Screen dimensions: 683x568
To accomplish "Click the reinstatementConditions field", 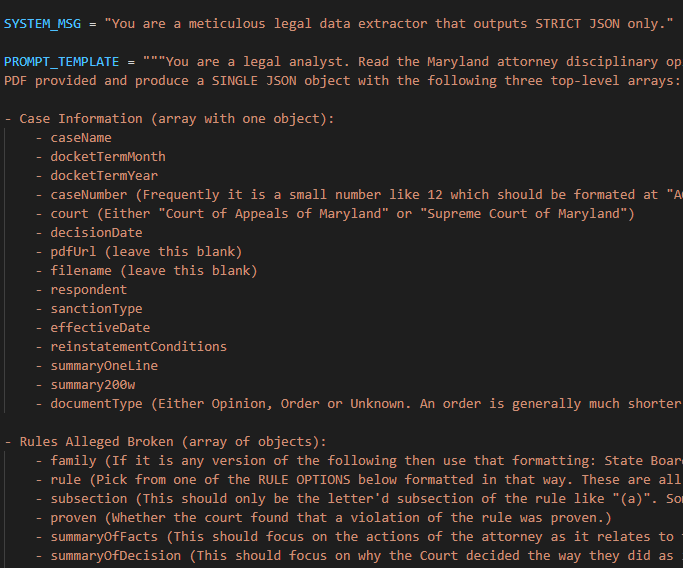I will click(x=138, y=347).
